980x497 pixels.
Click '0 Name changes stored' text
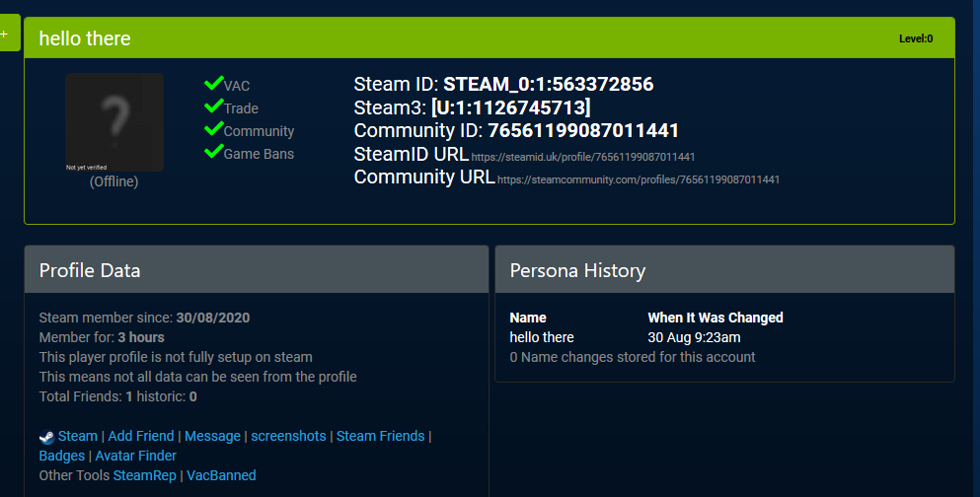[633, 357]
